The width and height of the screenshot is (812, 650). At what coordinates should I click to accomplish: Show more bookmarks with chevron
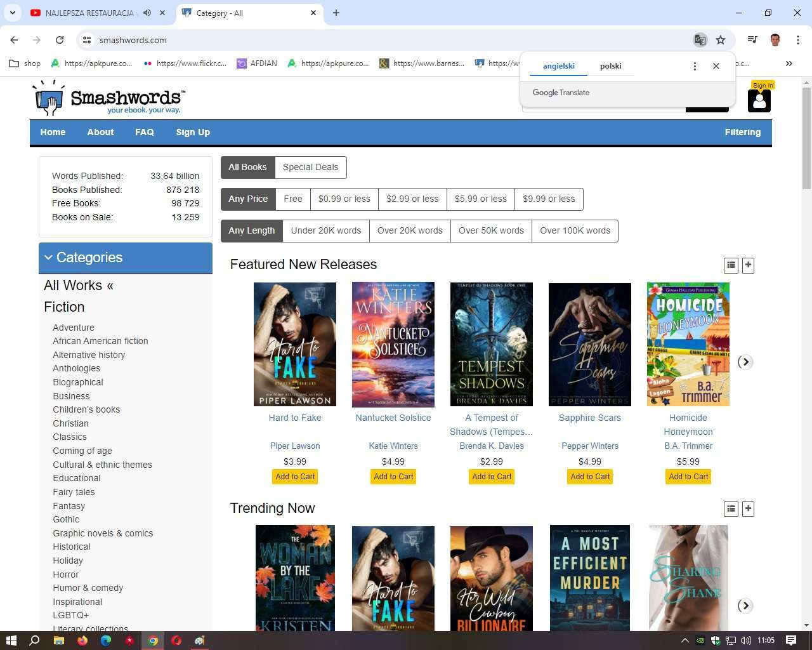[x=789, y=63]
